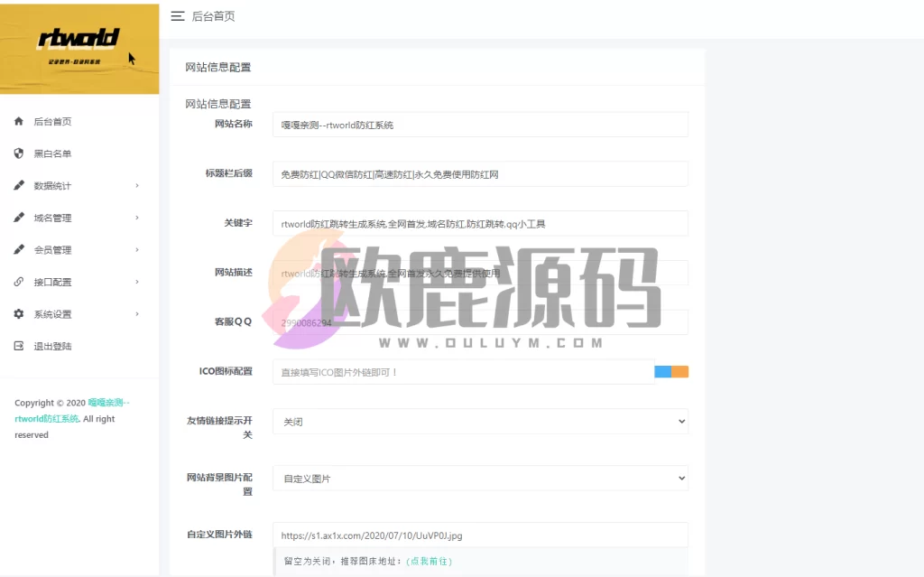This screenshot has height=577, width=924.
Task: Click the 域名管理 pen icon
Action: (x=17, y=217)
